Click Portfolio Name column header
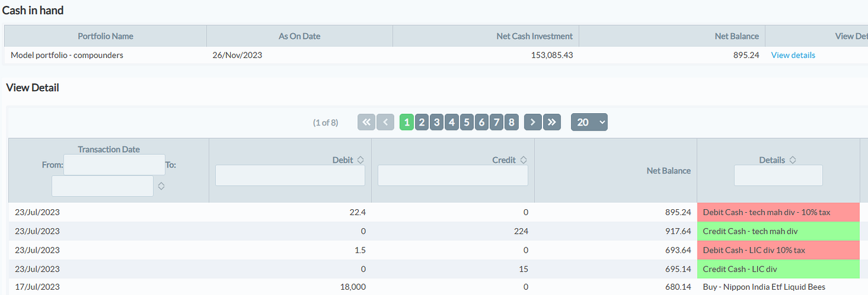Screen dimensions: 868x295 coord(106,36)
